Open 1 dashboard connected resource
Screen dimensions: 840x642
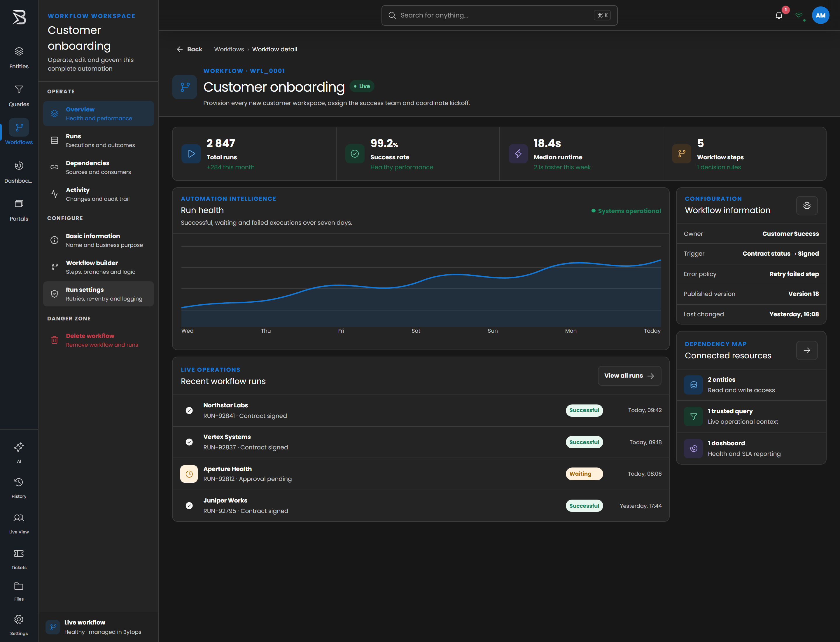click(x=751, y=448)
